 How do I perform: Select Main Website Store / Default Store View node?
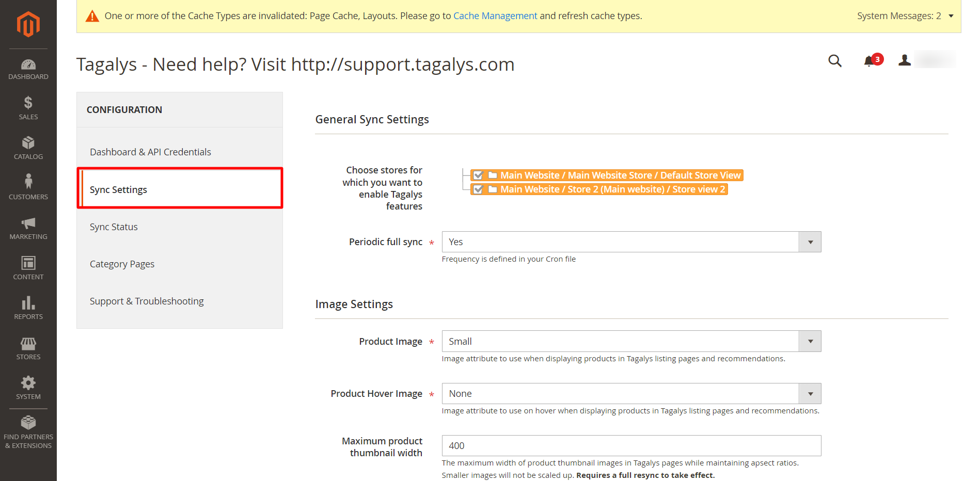(x=620, y=175)
